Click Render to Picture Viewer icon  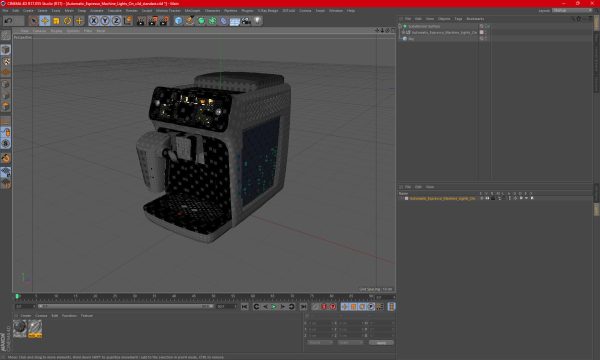point(152,21)
